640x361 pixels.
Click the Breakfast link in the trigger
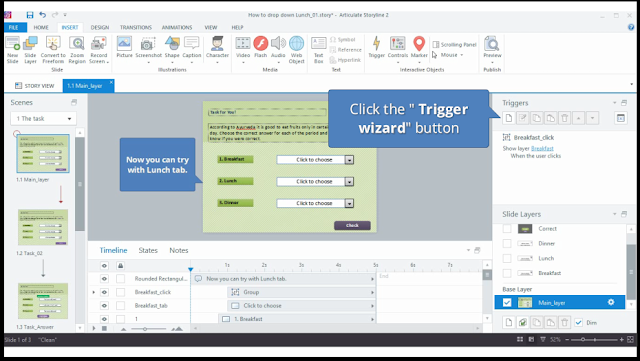pyautogui.click(x=542, y=149)
